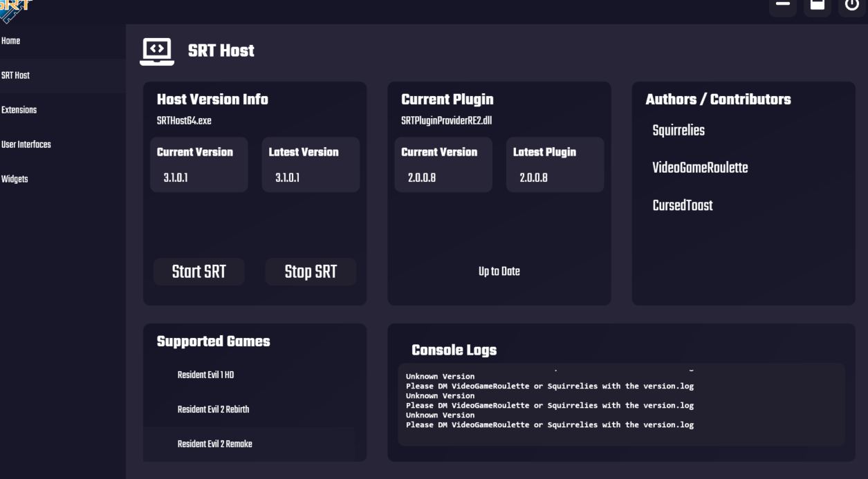This screenshot has width=868, height=479.
Task: Click the SRT Host page title
Action: click(x=221, y=51)
